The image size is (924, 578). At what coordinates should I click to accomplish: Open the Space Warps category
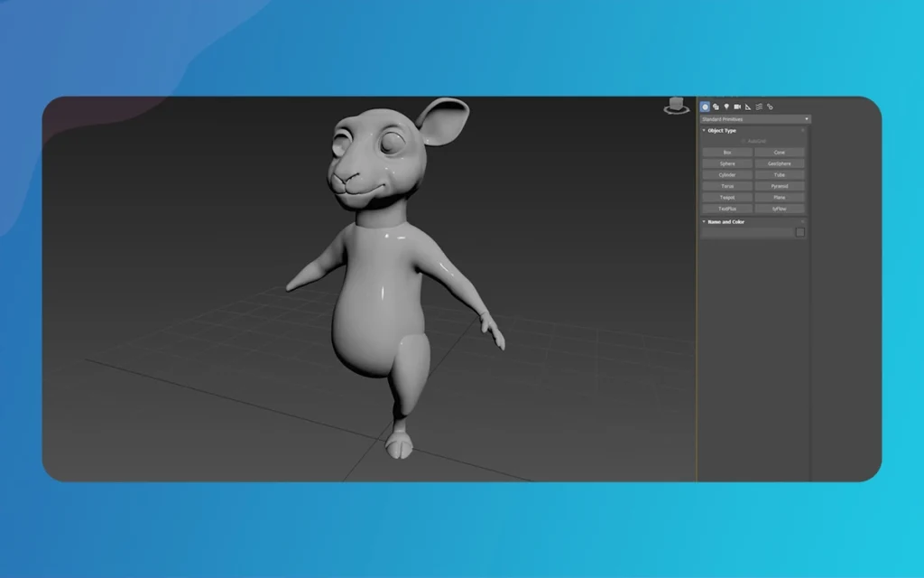[x=758, y=106]
